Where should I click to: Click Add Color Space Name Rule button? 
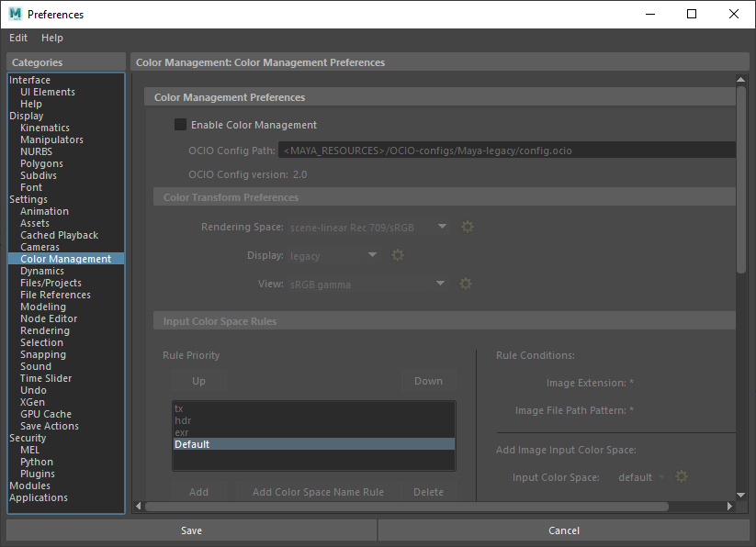point(318,492)
